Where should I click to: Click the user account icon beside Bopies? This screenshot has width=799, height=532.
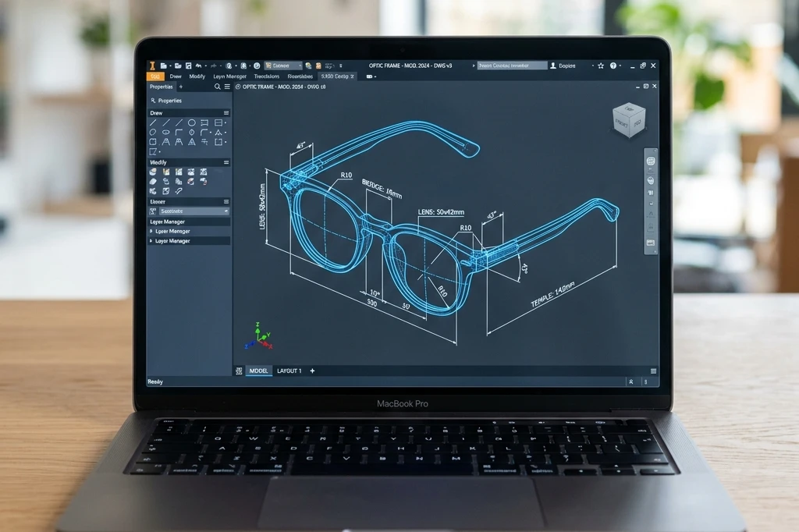(553, 66)
